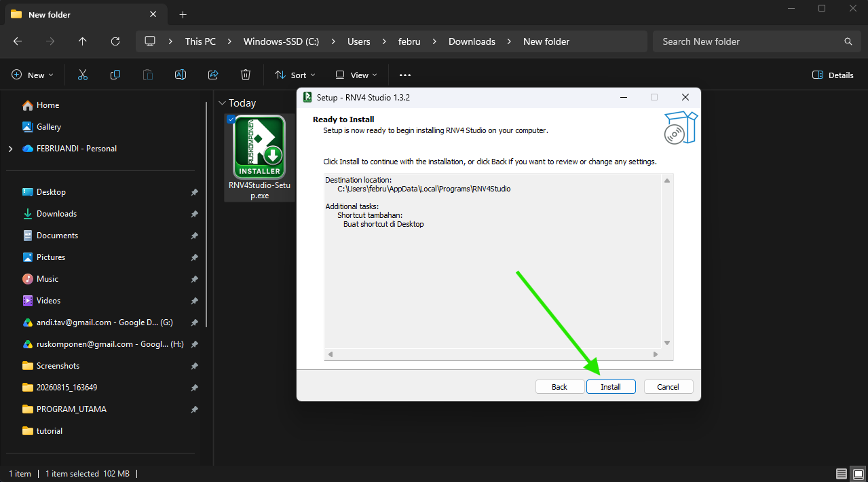Viewport: 868px width, 482px height.
Task: Switch to large thumbnails view icon in status bar
Action: pyautogui.click(x=858, y=473)
